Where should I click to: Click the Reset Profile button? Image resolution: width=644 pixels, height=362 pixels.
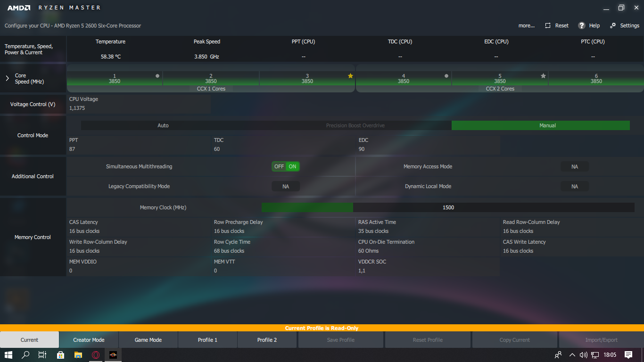(x=428, y=340)
